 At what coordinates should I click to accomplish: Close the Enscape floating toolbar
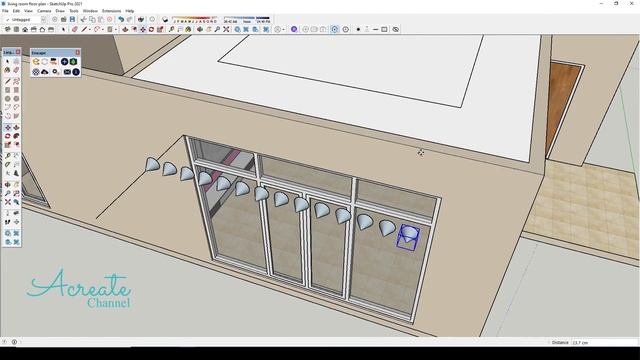pyautogui.click(x=78, y=53)
